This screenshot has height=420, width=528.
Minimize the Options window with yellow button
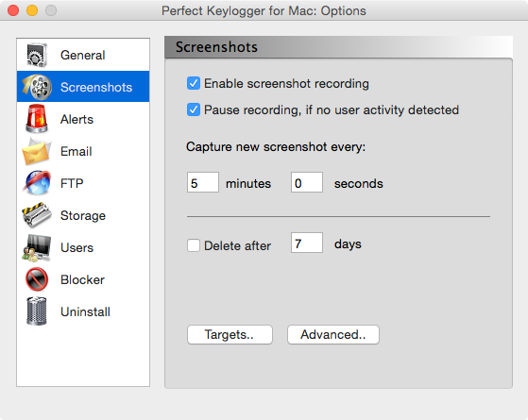[32, 10]
